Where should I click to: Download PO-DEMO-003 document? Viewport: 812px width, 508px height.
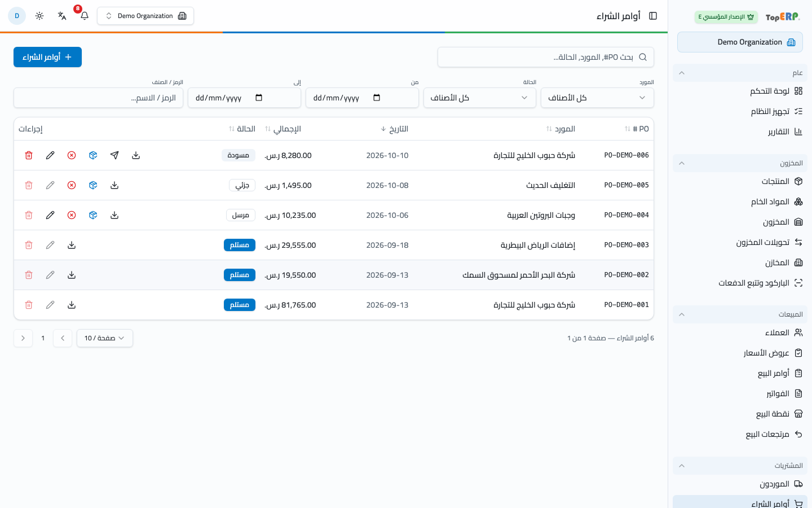pos(72,245)
